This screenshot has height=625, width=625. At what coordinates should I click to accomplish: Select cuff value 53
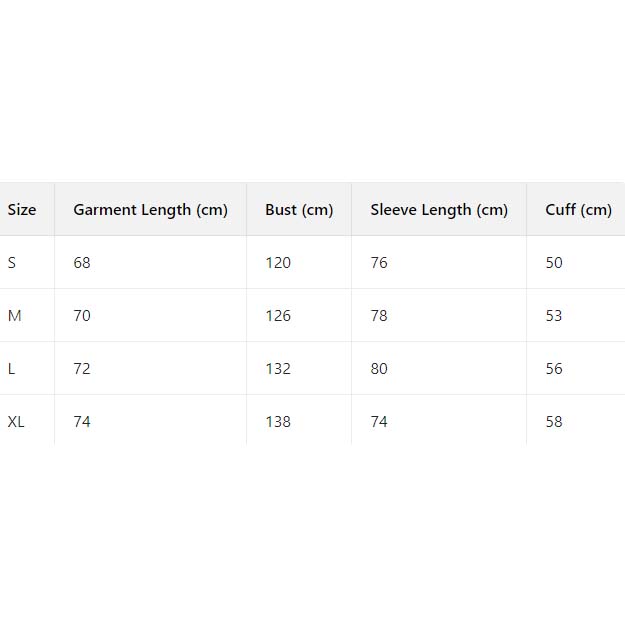click(554, 316)
